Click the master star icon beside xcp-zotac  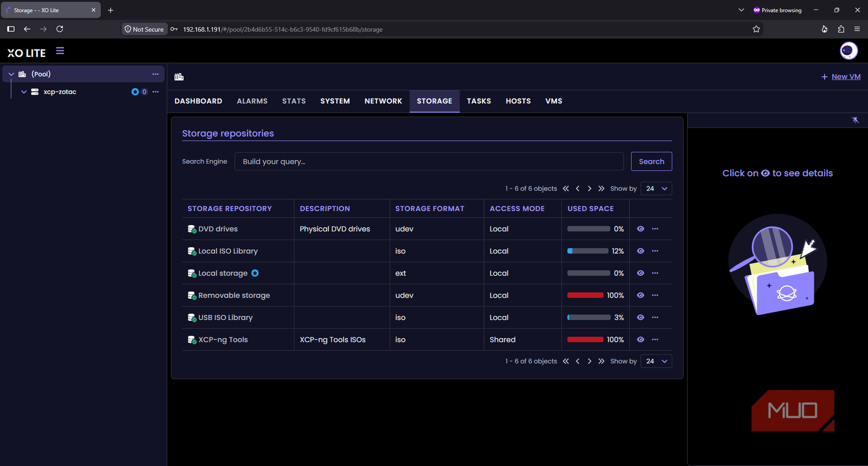[135, 92]
